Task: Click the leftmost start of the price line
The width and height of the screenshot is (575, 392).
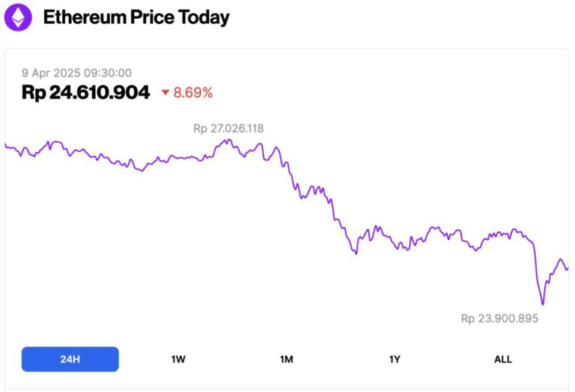Action: [x=5, y=144]
